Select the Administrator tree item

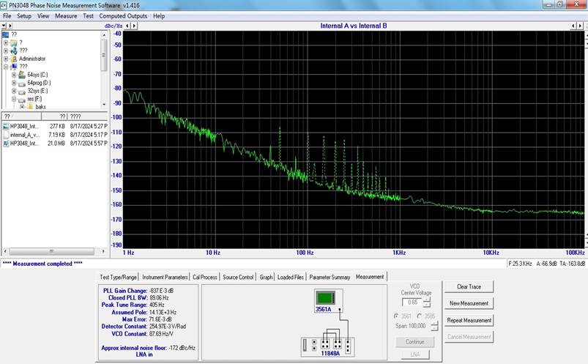click(x=32, y=59)
